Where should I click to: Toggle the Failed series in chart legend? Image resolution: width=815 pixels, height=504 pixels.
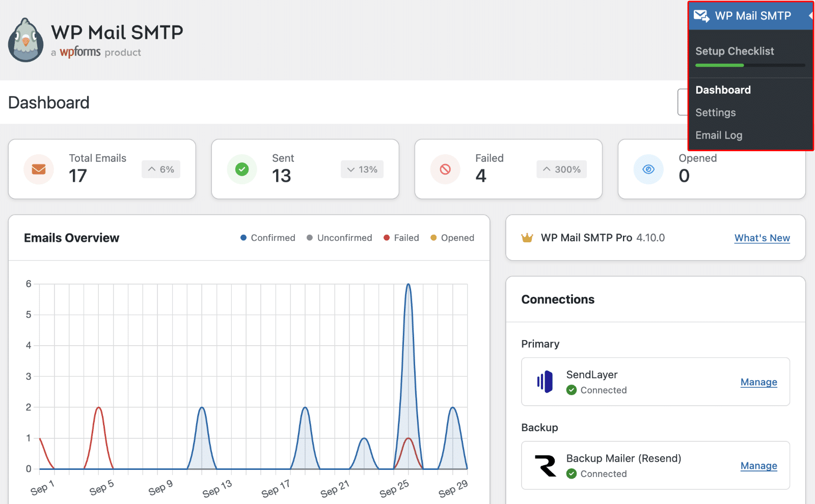point(401,238)
